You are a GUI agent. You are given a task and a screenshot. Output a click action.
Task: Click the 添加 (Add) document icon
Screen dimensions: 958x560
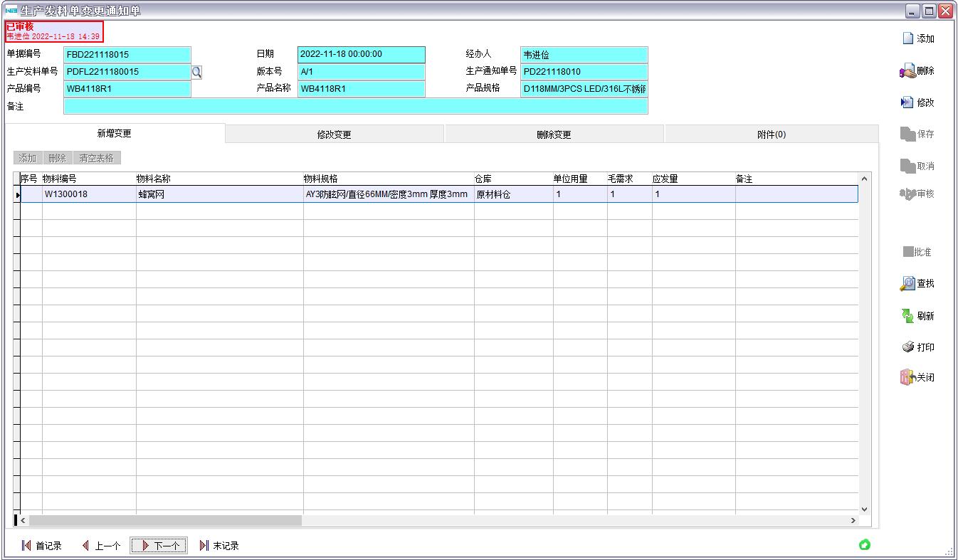(x=908, y=39)
